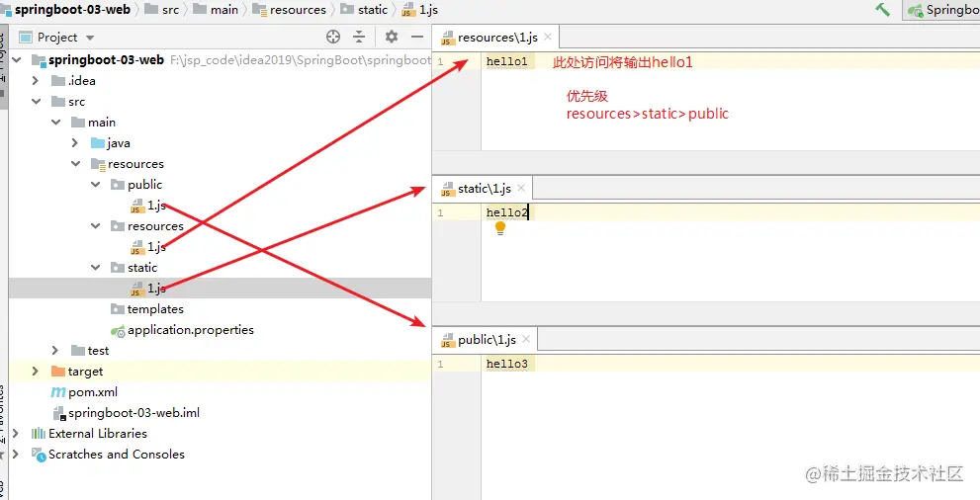This screenshot has width=980, height=500.
Task: Click the locate-in-project target icon
Action: [x=333, y=37]
